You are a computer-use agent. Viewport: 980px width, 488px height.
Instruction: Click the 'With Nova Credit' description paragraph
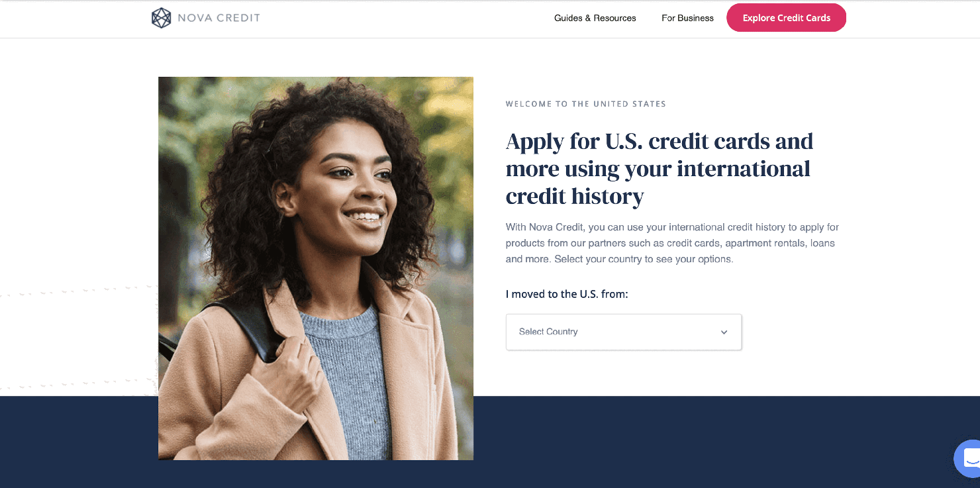click(x=672, y=243)
